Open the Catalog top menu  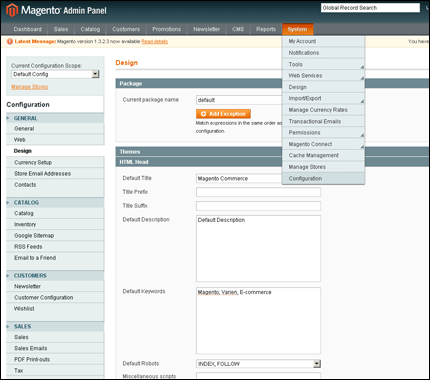click(90, 29)
